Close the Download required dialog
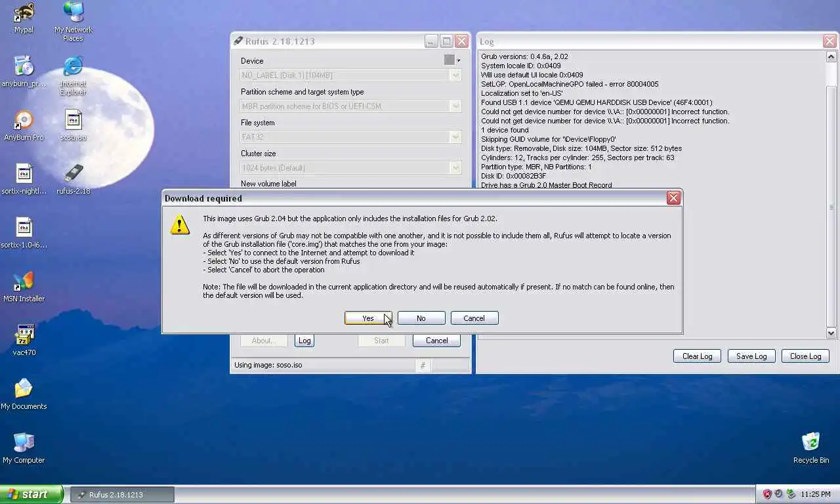The image size is (840, 504). 673,198
